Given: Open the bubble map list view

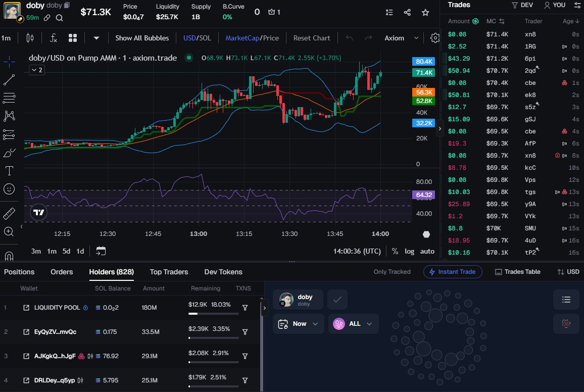Looking at the screenshot, I should [x=566, y=300].
